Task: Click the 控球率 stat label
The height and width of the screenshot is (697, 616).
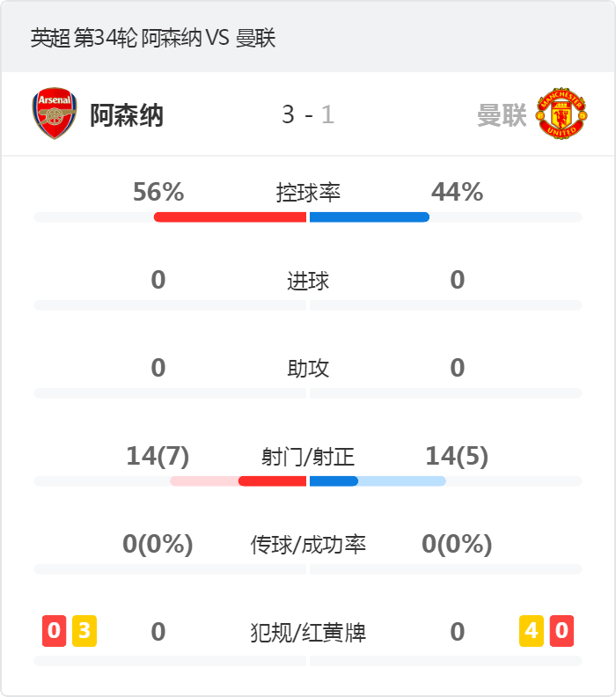Action: [x=308, y=193]
